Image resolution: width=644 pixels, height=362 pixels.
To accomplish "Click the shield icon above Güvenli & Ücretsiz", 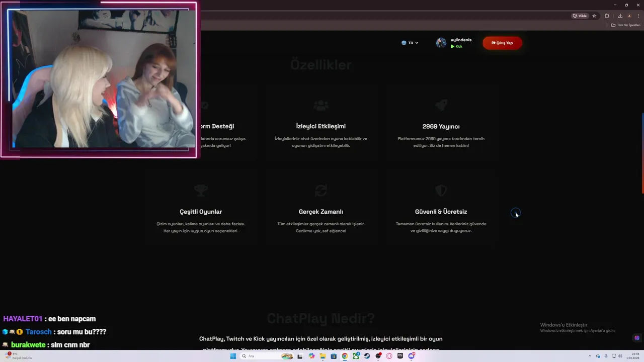I will point(441,191).
